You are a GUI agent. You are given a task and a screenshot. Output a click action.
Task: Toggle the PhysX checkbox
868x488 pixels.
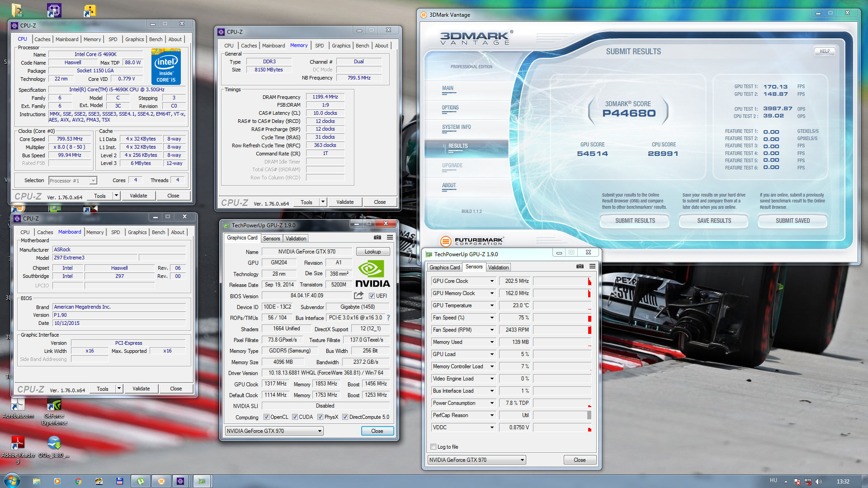click(320, 417)
